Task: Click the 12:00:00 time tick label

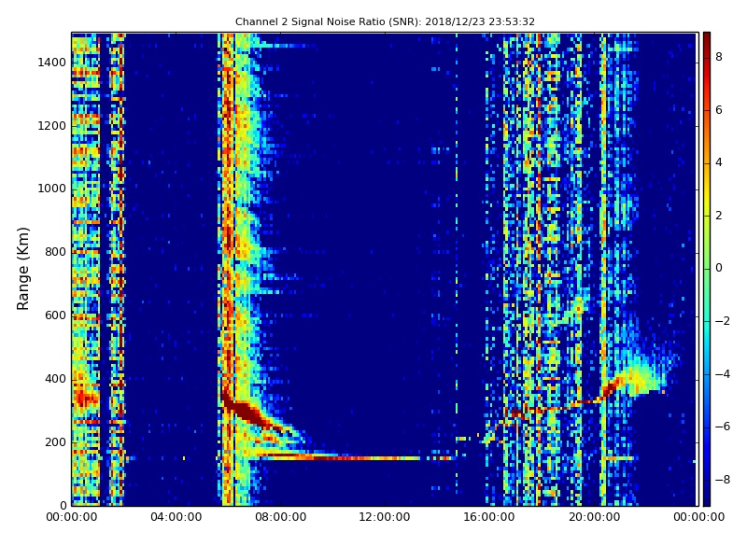Action: (x=385, y=517)
